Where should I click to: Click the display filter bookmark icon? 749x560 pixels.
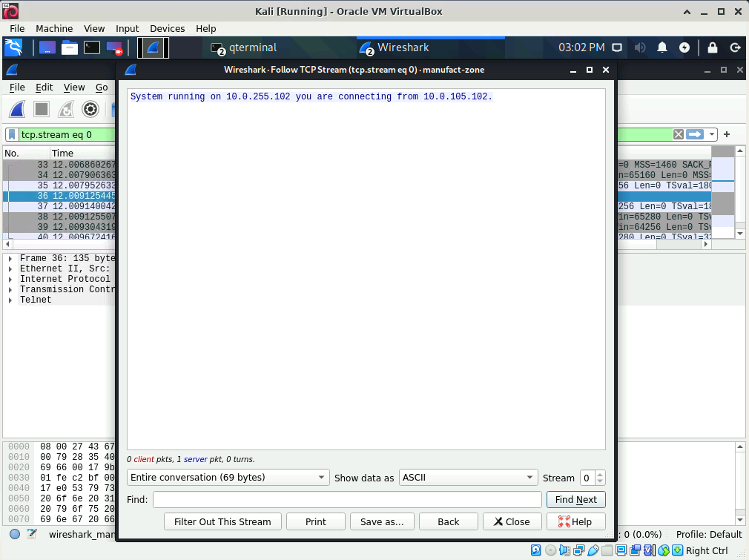(x=12, y=135)
